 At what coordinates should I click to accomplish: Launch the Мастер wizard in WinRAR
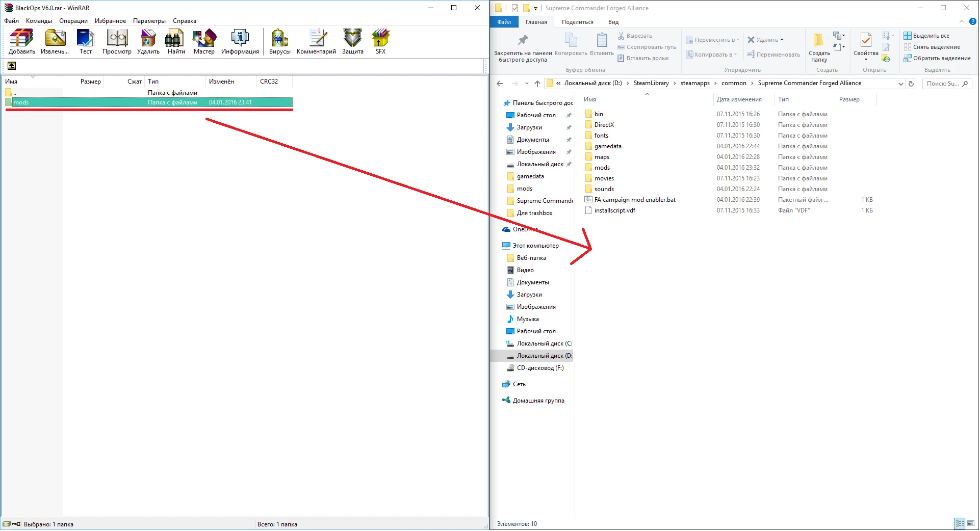point(203,42)
